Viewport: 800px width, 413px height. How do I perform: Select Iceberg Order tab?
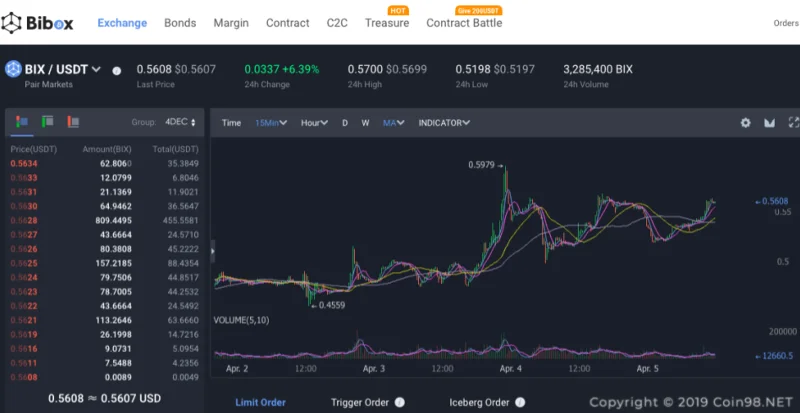coord(479,402)
